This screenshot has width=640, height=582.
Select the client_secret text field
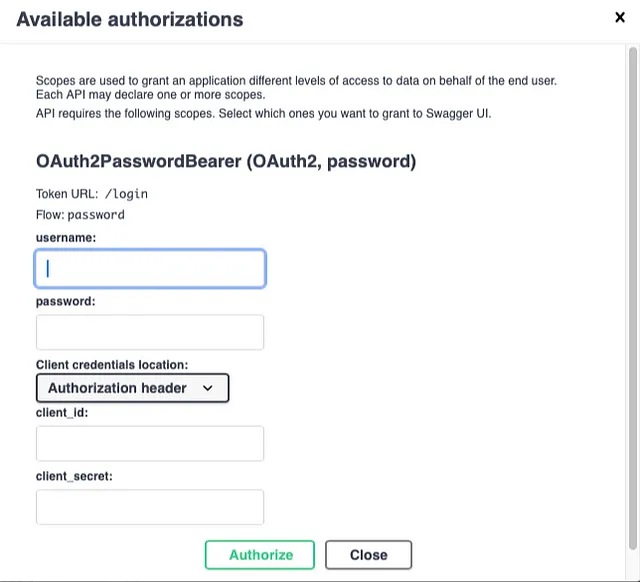pyautogui.click(x=150, y=507)
